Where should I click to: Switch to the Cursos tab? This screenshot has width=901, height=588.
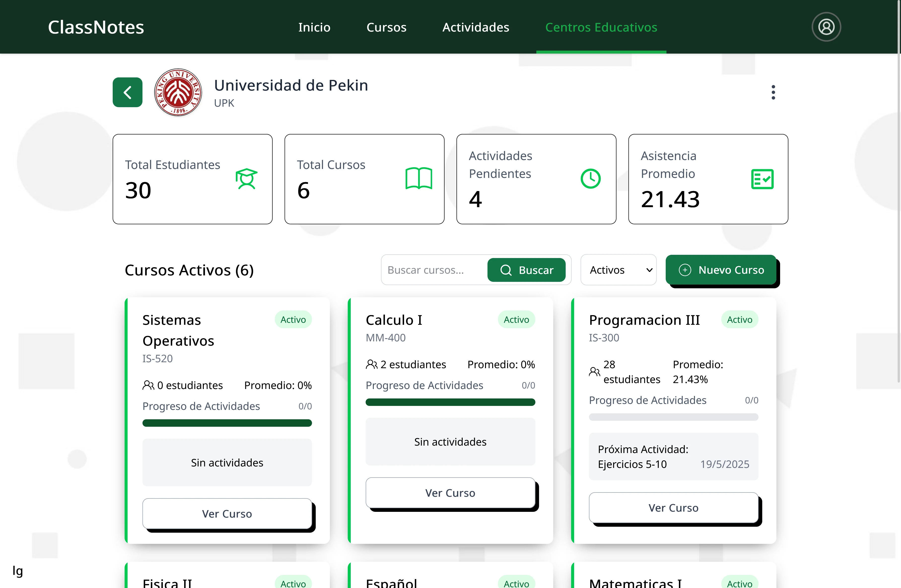[x=386, y=27]
